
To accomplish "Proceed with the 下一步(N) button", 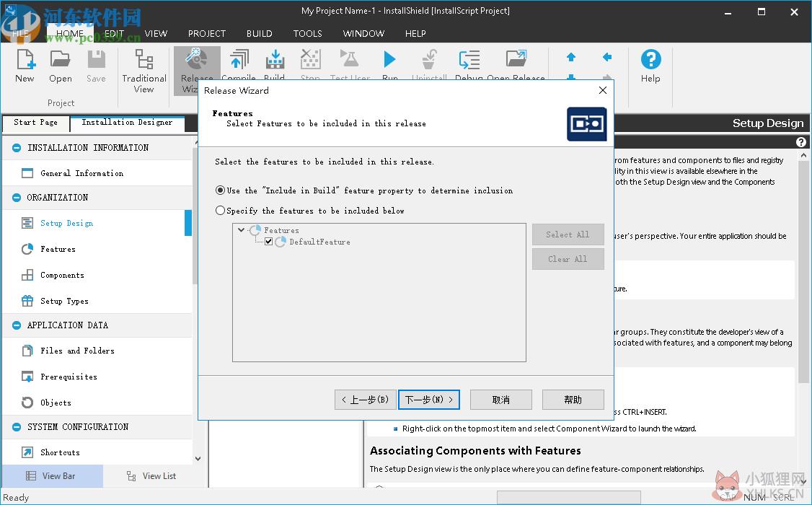I will click(x=429, y=400).
